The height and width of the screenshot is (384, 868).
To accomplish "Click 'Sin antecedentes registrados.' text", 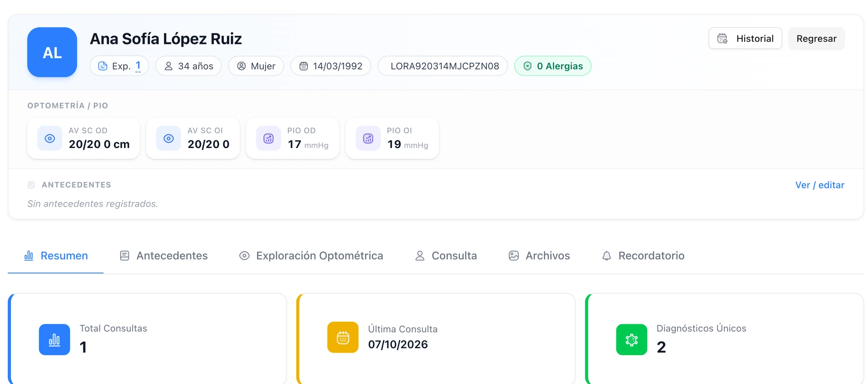I will [x=93, y=204].
